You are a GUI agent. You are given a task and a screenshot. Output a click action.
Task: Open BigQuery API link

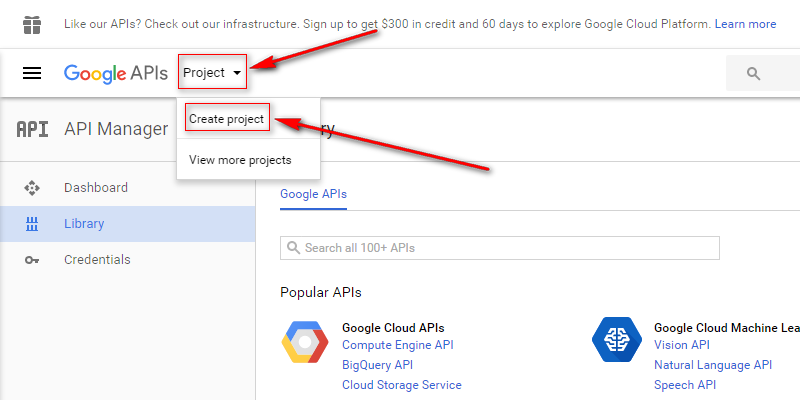(x=377, y=365)
